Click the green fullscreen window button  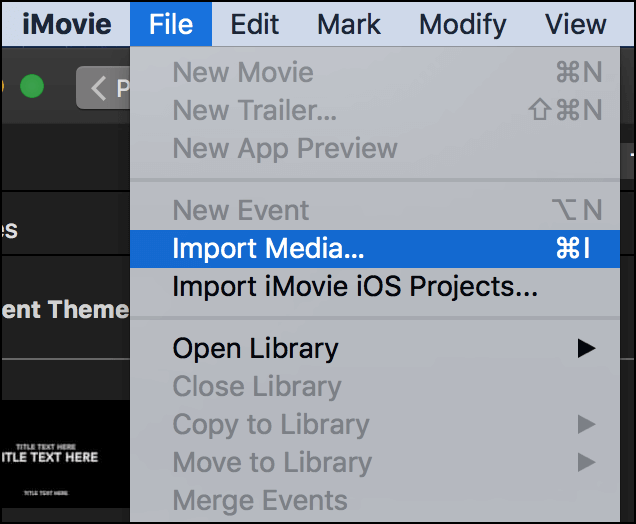(32, 88)
